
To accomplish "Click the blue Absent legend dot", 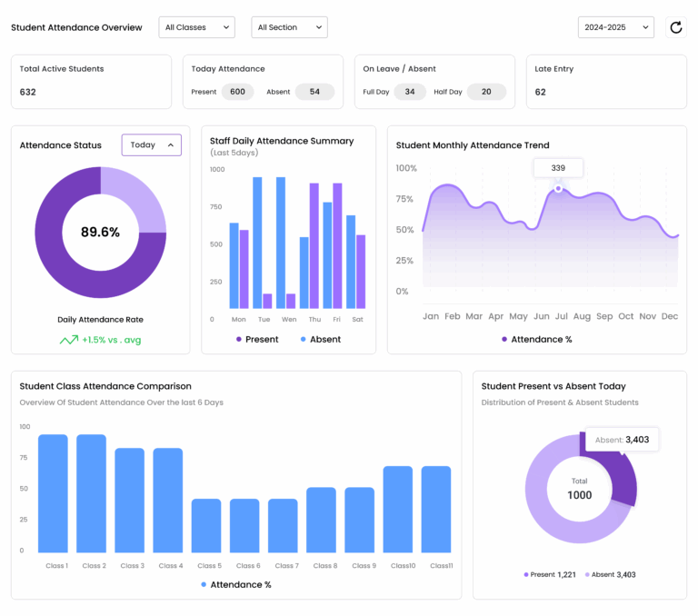I will coord(303,339).
